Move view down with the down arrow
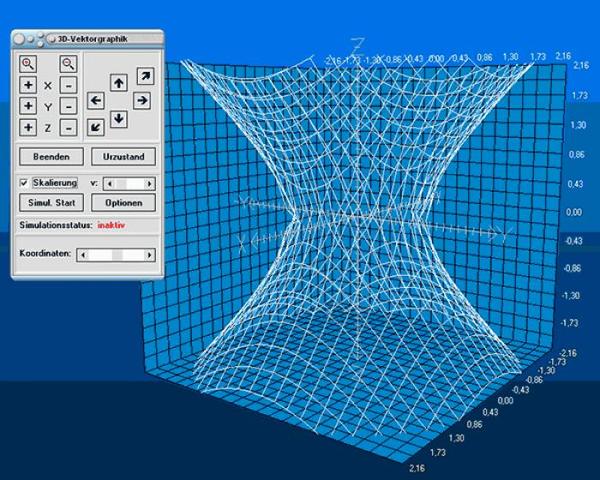This screenshot has width=600, height=480. click(x=119, y=119)
